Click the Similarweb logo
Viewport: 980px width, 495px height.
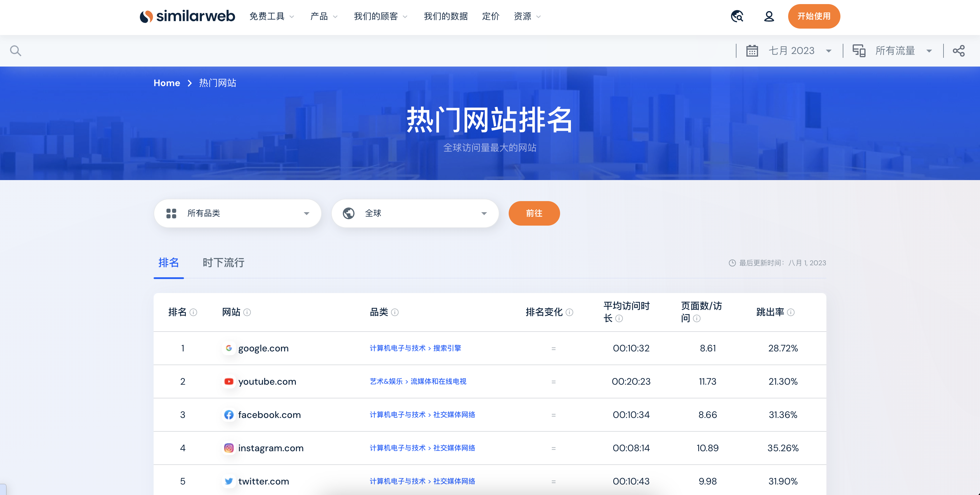pyautogui.click(x=187, y=16)
